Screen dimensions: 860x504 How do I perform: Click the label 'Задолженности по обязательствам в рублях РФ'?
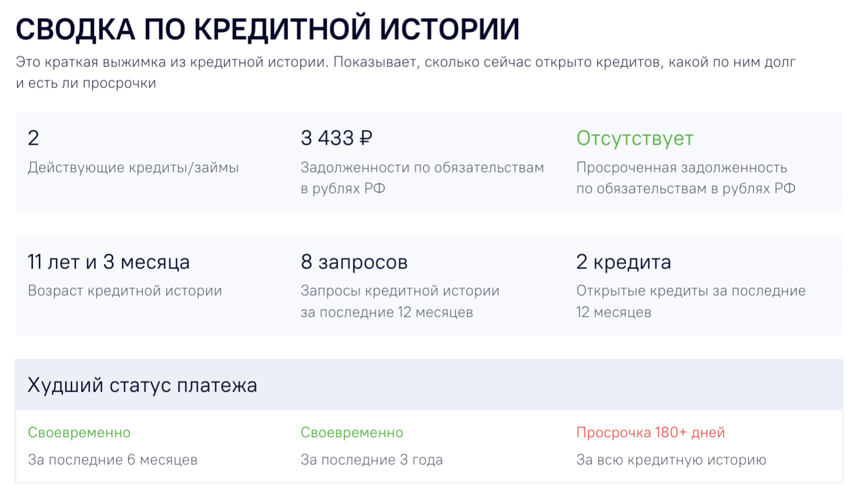click(x=422, y=178)
